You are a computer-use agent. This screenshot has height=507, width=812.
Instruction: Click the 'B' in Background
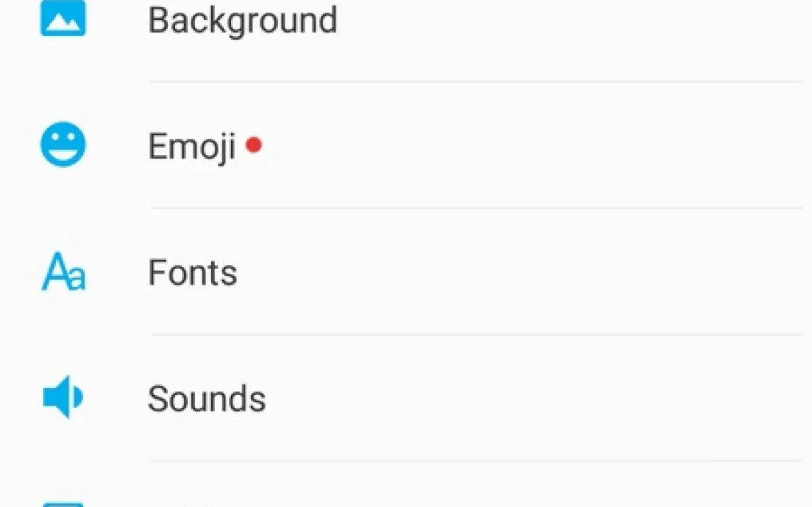coord(159,20)
